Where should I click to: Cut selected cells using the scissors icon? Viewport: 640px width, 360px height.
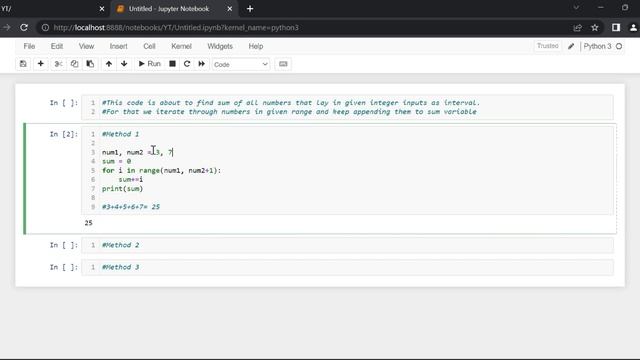click(58, 64)
